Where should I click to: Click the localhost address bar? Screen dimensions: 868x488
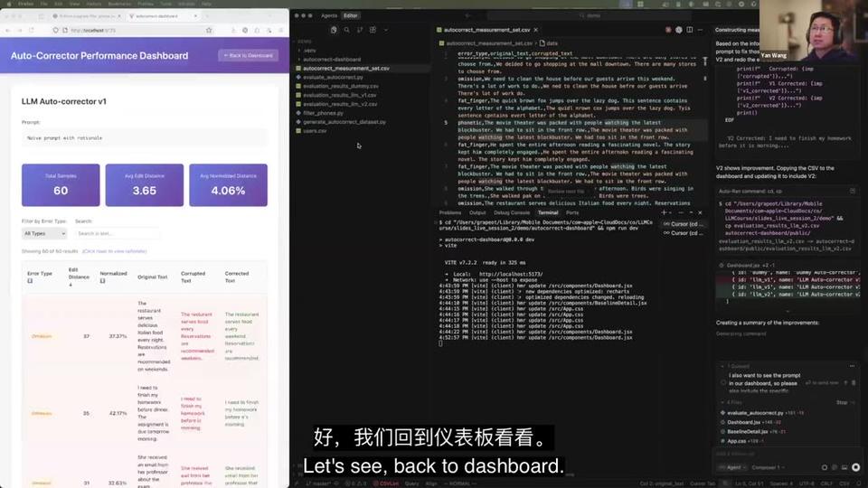click(x=133, y=31)
